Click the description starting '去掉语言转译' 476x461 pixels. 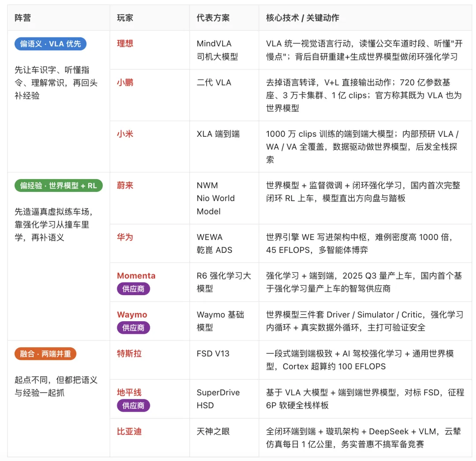tap(364, 95)
